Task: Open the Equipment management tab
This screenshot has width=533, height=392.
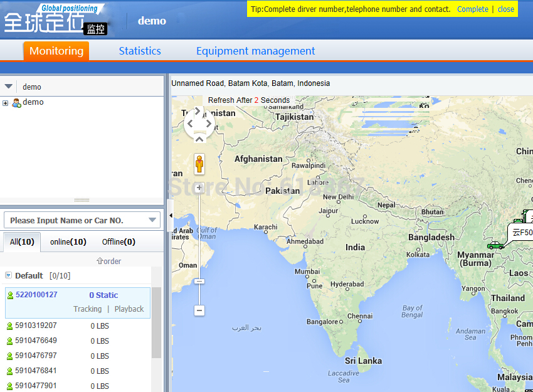Action: click(255, 51)
